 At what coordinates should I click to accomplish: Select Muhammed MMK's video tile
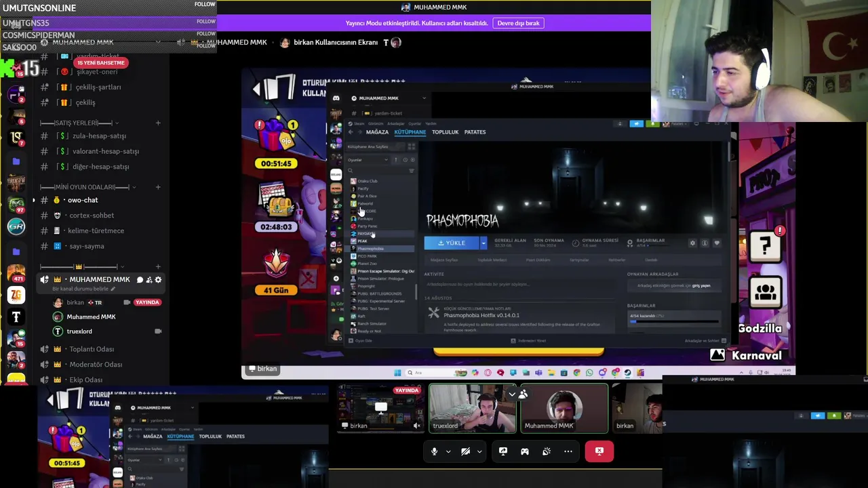(x=564, y=409)
